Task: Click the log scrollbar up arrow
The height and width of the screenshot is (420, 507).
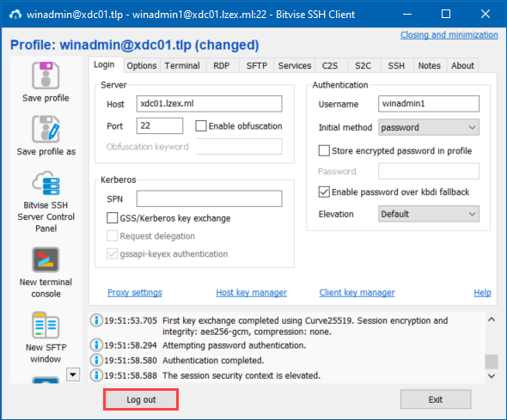Action: coord(492,320)
